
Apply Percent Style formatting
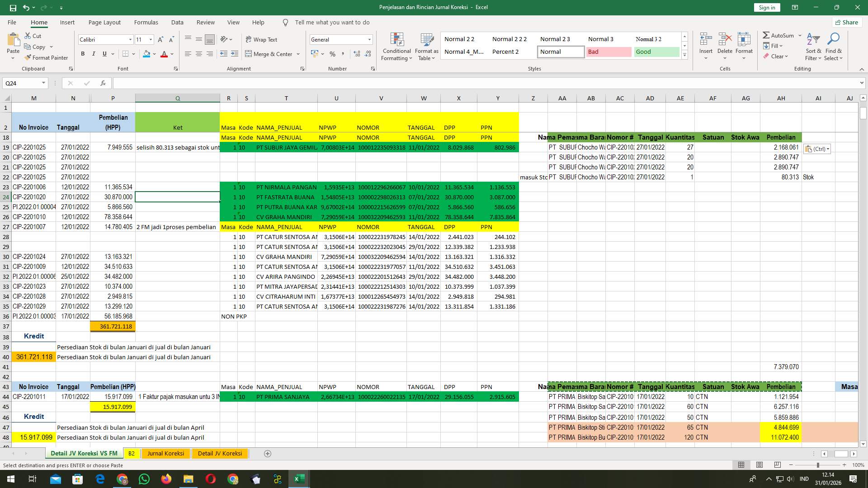tap(332, 54)
